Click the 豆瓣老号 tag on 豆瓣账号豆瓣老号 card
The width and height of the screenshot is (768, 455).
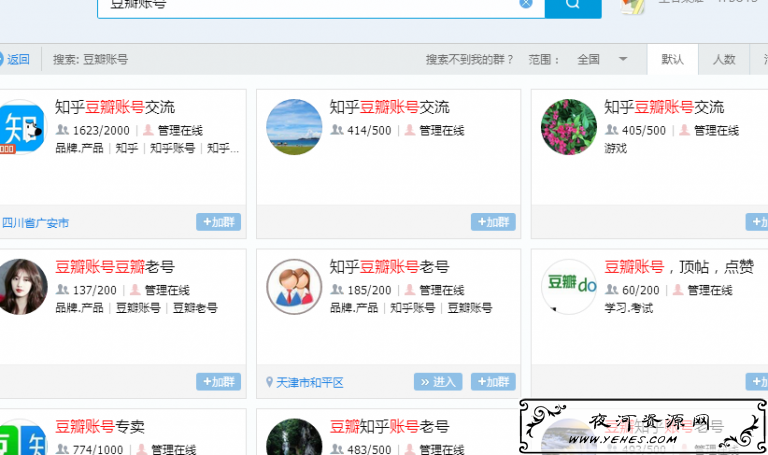click(195, 308)
